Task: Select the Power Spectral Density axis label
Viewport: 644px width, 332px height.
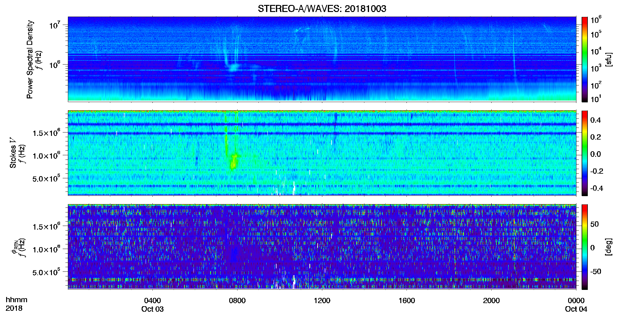Action: pyautogui.click(x=30, y=59)
